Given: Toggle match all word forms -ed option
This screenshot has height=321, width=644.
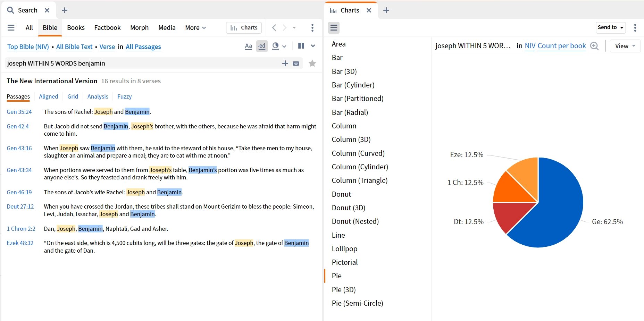Looking at the screenshot, I should tap(262, 46).
